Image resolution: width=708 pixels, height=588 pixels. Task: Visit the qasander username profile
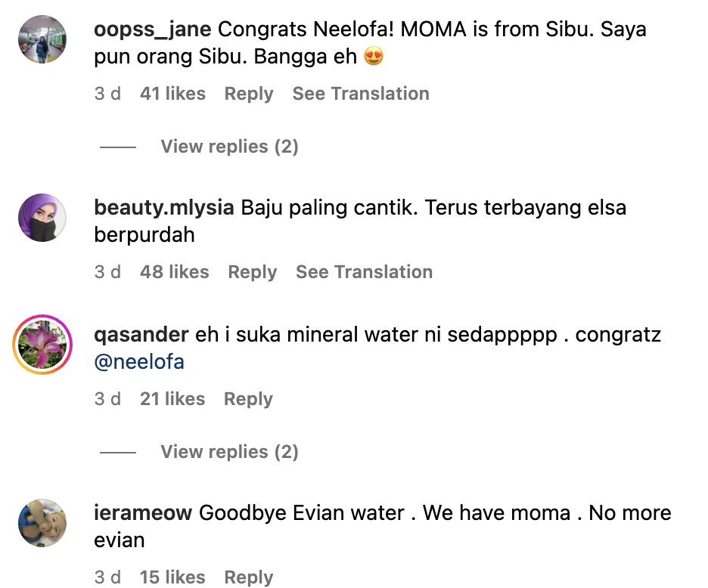pyautogui.click(x=141, y=335)
